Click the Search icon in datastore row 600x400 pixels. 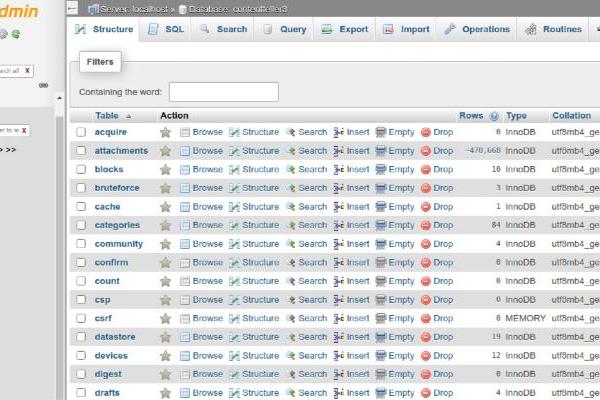coord(291,337)
